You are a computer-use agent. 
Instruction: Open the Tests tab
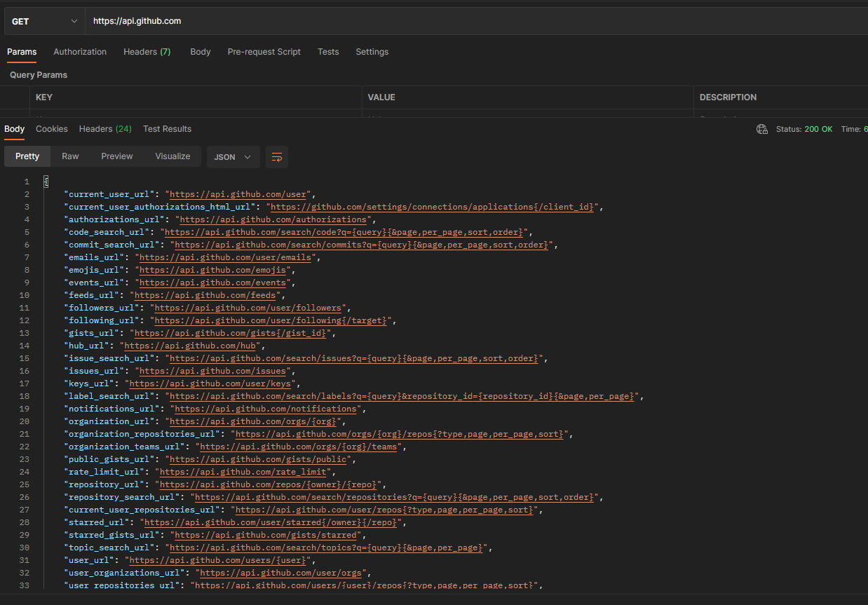328,52
